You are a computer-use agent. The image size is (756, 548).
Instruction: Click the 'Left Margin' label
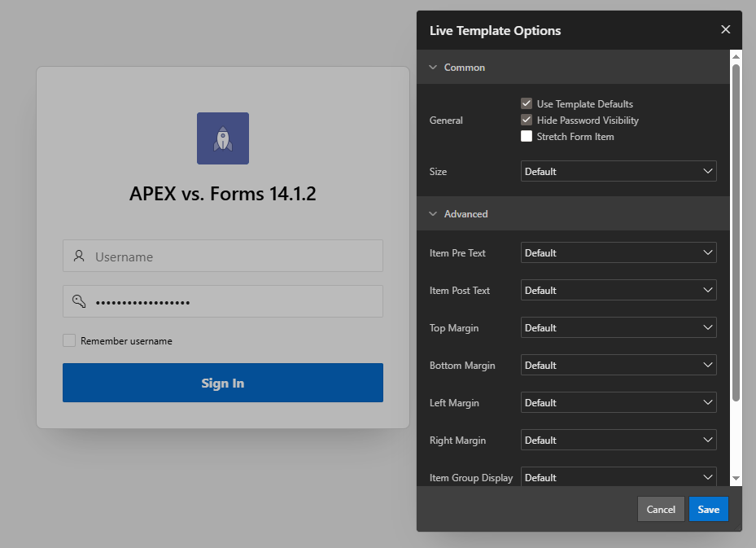point(454,403)
